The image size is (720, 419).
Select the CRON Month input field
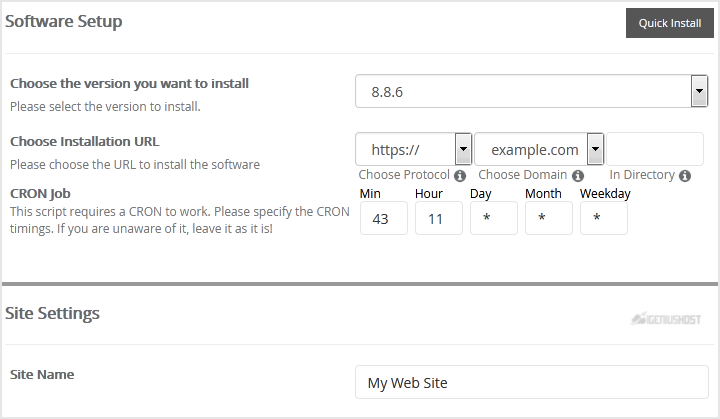click(x=549, y=218)
